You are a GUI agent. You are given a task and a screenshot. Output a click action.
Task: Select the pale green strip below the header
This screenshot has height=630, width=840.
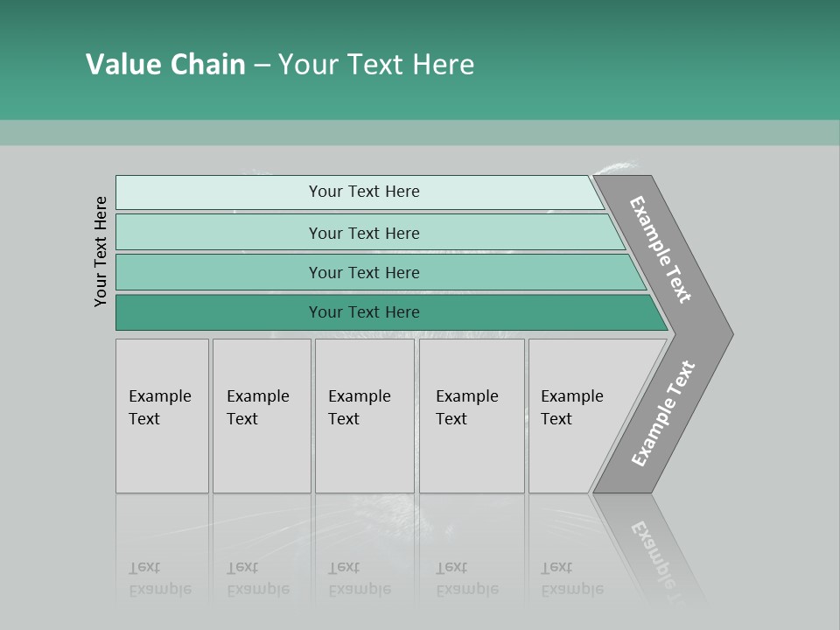420,133
